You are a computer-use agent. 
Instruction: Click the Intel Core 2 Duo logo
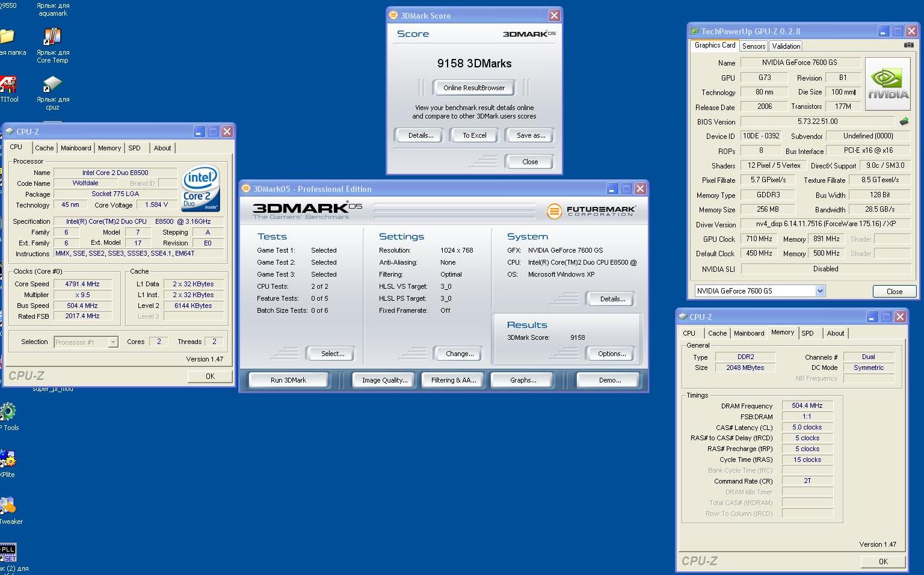click(200, 188)
